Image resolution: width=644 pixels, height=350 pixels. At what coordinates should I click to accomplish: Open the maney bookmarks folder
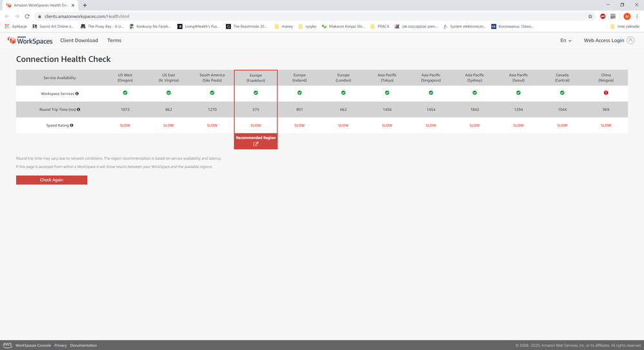pos(283,26)
